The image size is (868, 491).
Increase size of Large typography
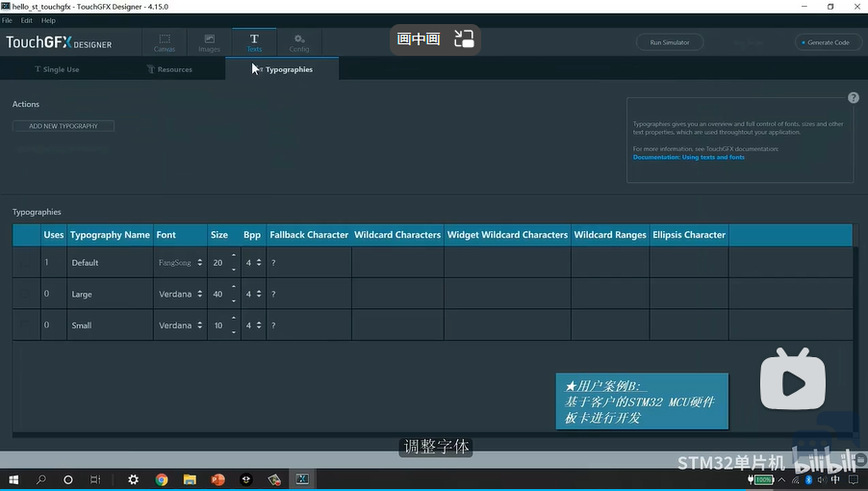(x=234, y=287)
